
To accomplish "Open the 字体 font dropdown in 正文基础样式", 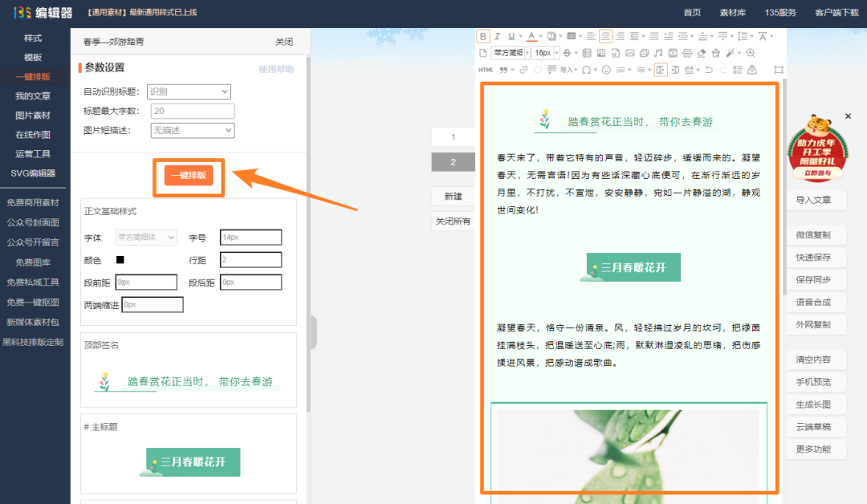I will click(x=146, y=237).
